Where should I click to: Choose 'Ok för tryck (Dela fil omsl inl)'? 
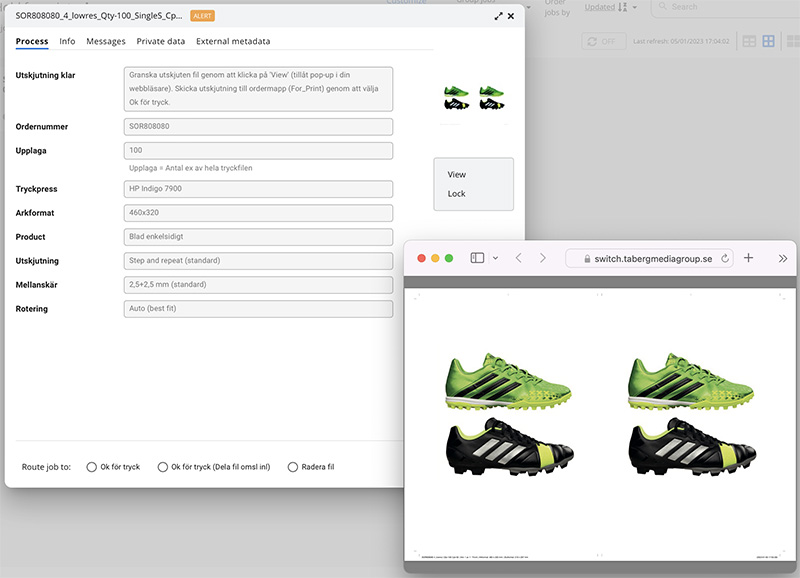click(x=163, y=467)
